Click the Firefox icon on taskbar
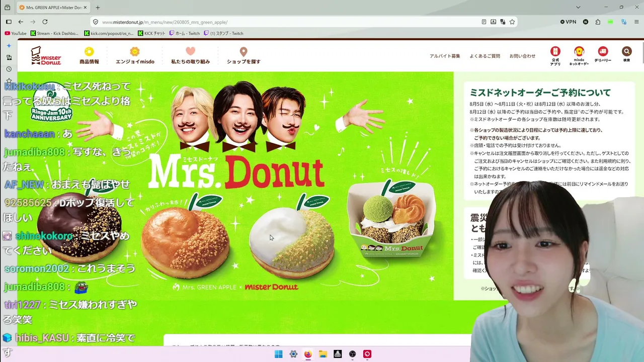Screen dimensions: 644x362 click(308, 354)
